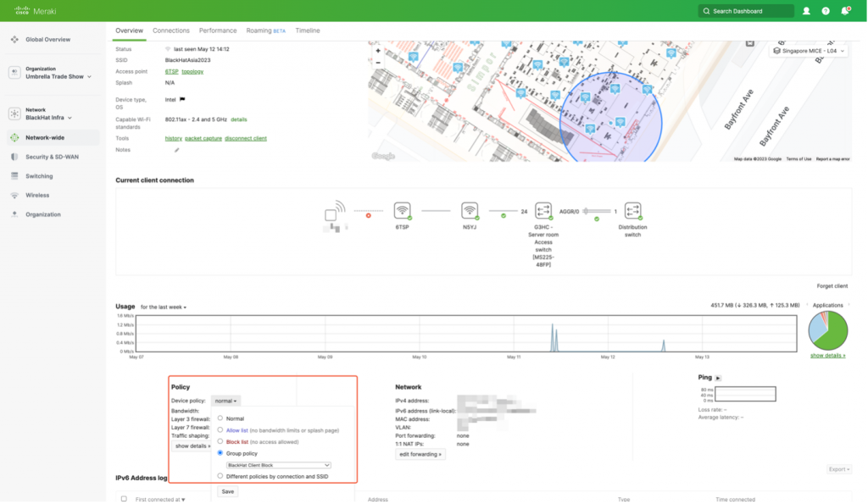
Task: Click the user account icon
Action: click(806, 11)
